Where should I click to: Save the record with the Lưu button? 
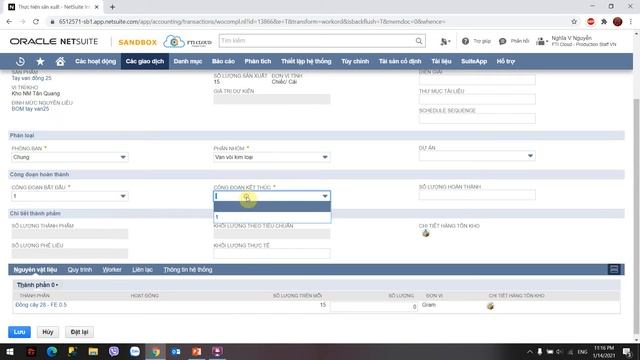(19, 332)
